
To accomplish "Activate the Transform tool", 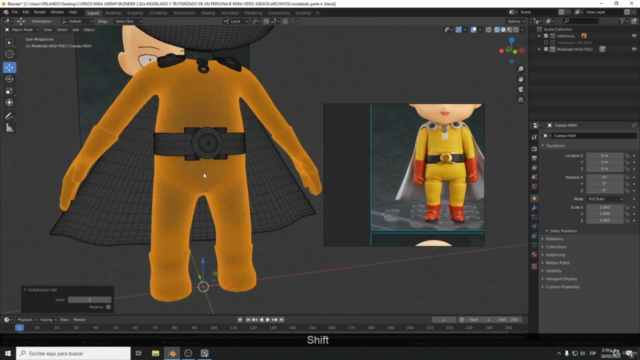I will 9,102.
